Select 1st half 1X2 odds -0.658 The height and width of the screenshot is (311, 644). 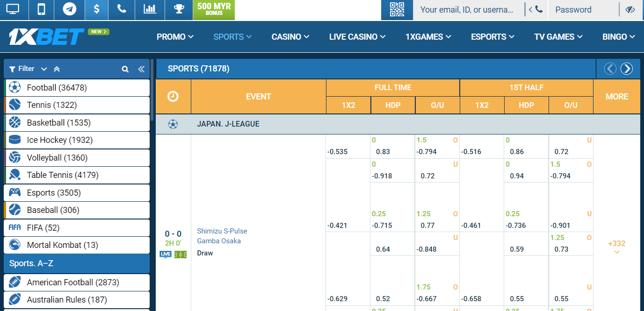471,299
